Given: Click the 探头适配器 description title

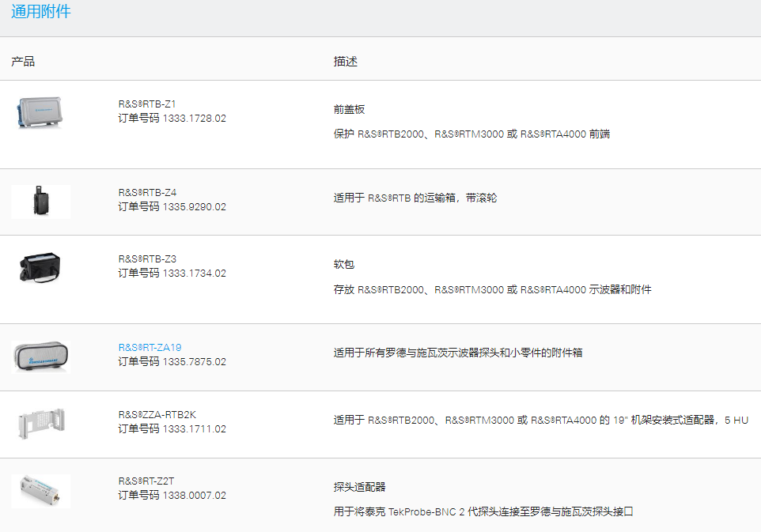Looking at the screenshot, I should 359,486.
